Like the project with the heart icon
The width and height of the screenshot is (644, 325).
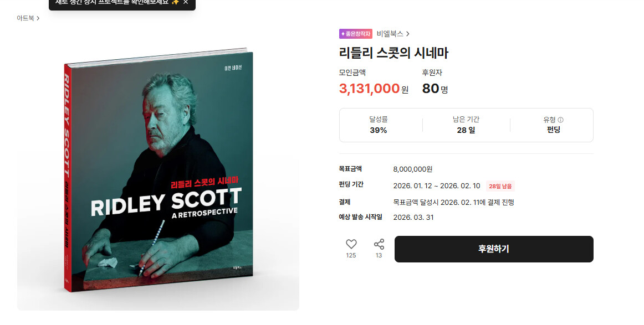tap(351, 244)
